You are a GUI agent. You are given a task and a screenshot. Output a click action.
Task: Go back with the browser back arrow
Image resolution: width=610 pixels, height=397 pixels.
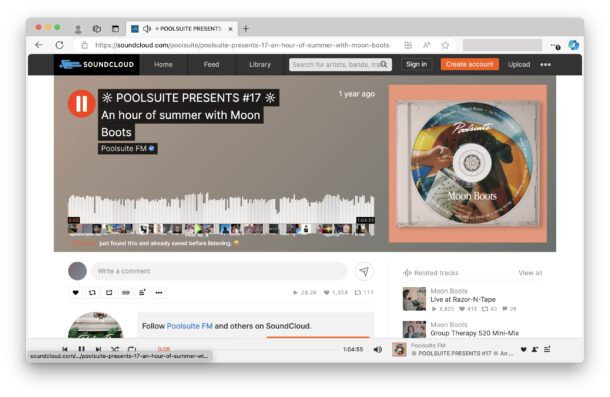point(39,45)
